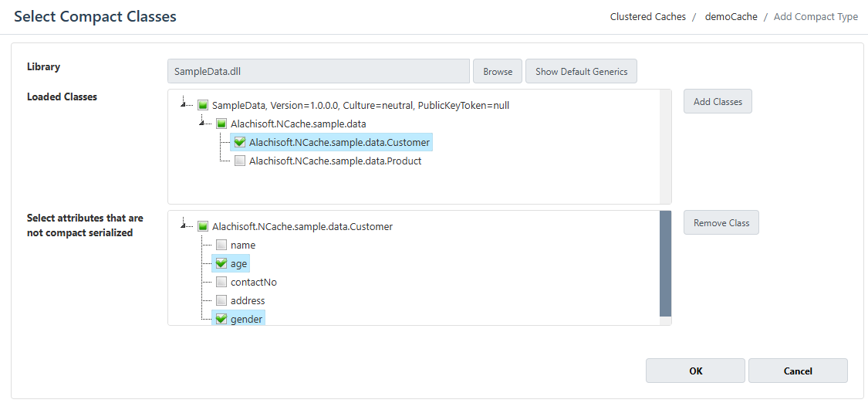This screenshot has height=403, width=868.
Task: Select Customer root label in attributes tree
Action: point(302,226)
